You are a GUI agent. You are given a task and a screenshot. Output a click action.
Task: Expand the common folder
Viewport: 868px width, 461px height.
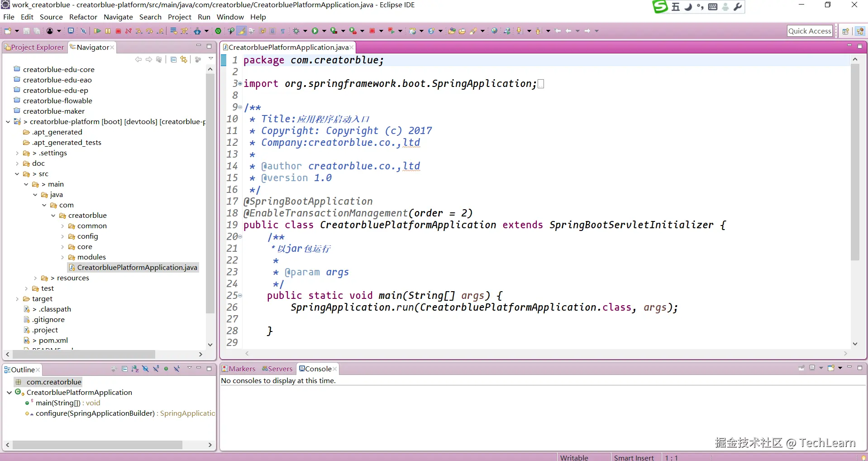(x=62, y=226)
